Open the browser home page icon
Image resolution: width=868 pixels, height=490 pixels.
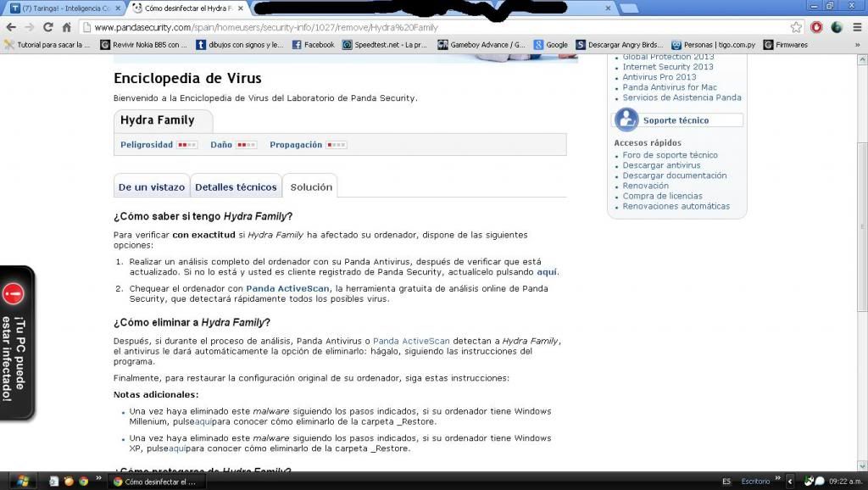click(66, 27)
